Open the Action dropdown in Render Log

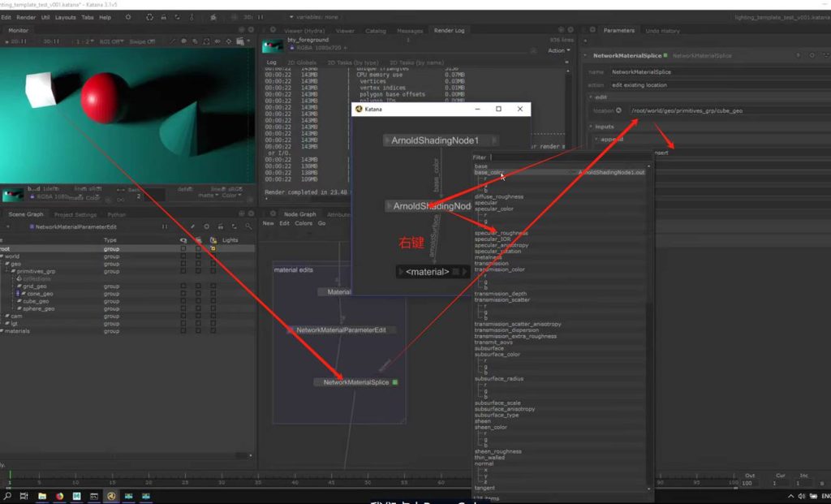point(557,50)
